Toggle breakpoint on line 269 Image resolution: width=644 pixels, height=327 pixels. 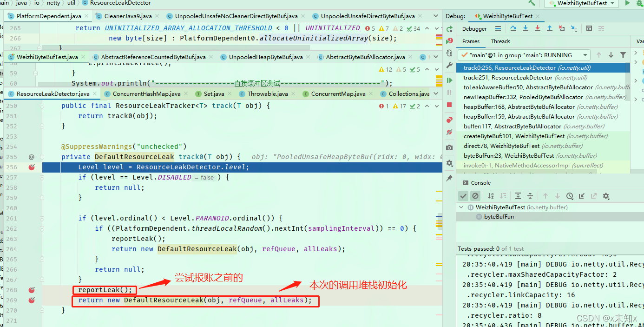32,300
